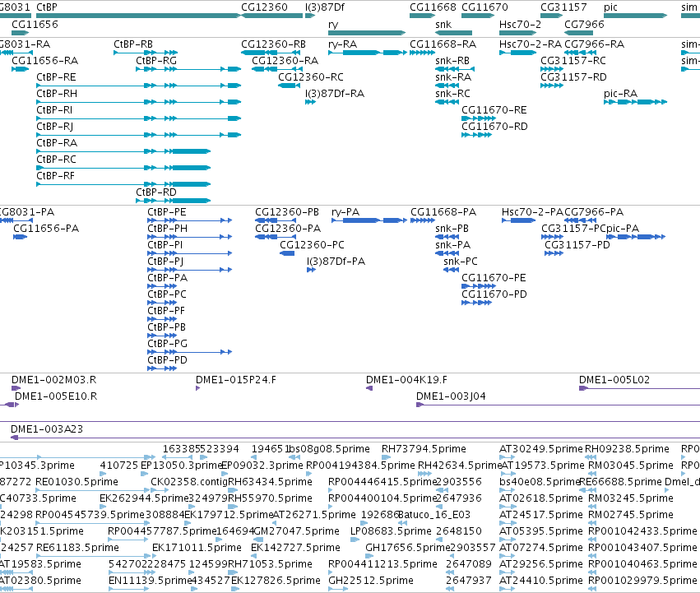Select Batuco_16_E03 feature label
Image resolution: width=700 pixels, height=593 pixels.
434,515
